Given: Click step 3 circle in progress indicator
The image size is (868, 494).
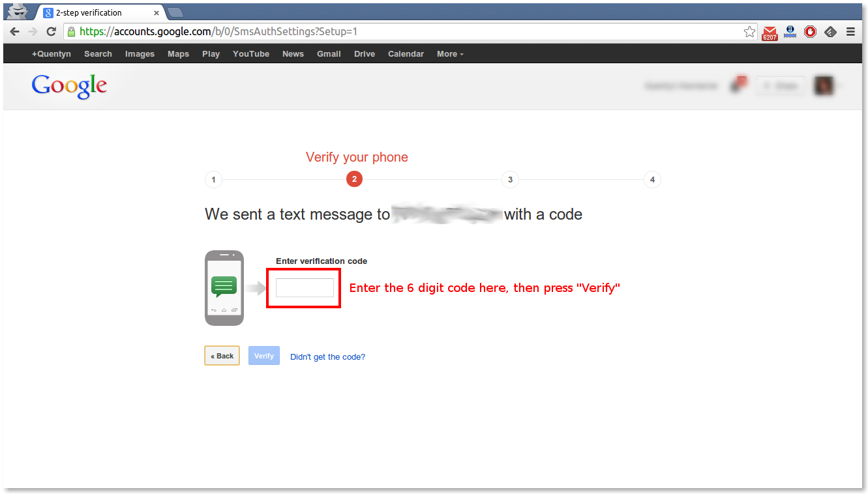Looking at the screenshot, I should click(510, 180).
